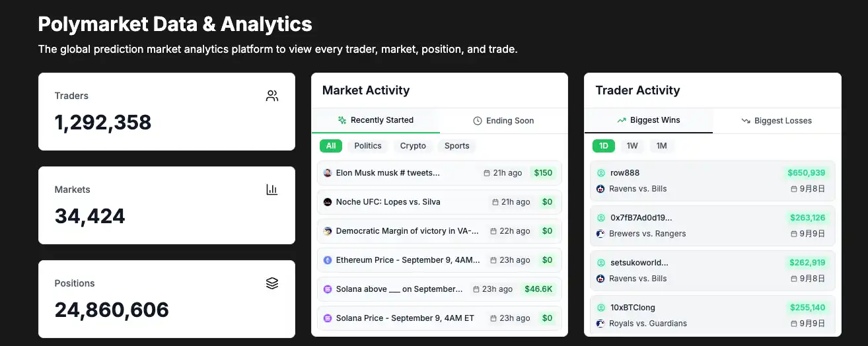
Task: Select the 1W time range
Action: coord(632,146)
